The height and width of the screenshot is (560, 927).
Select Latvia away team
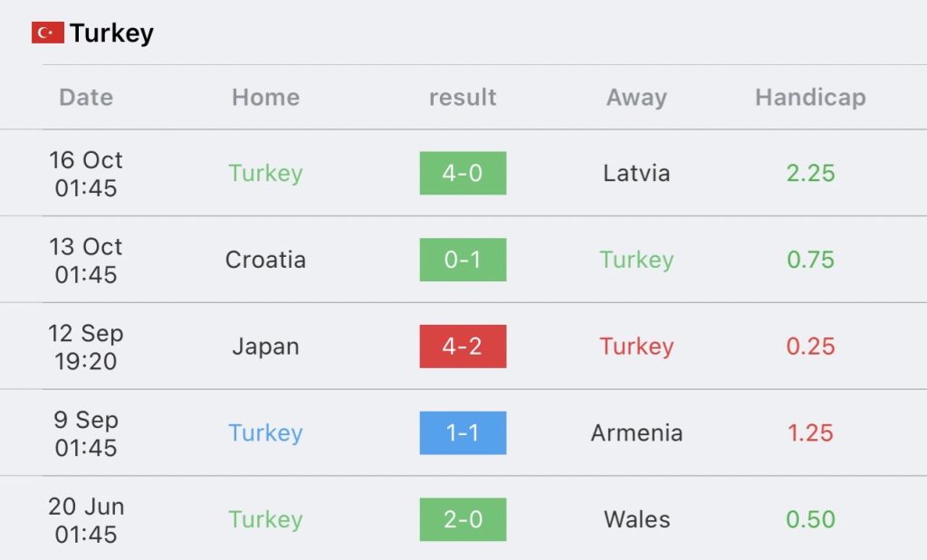(x=636, y=173)
